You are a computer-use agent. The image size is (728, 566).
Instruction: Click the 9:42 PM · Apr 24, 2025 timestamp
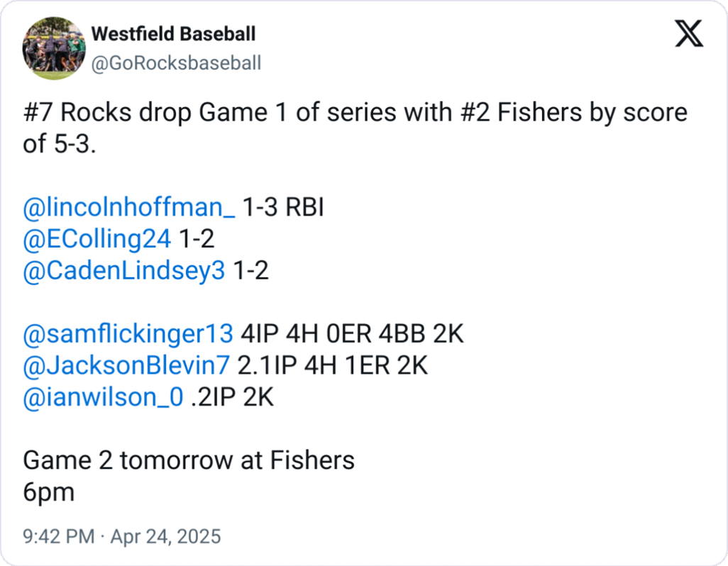(122, 536)
